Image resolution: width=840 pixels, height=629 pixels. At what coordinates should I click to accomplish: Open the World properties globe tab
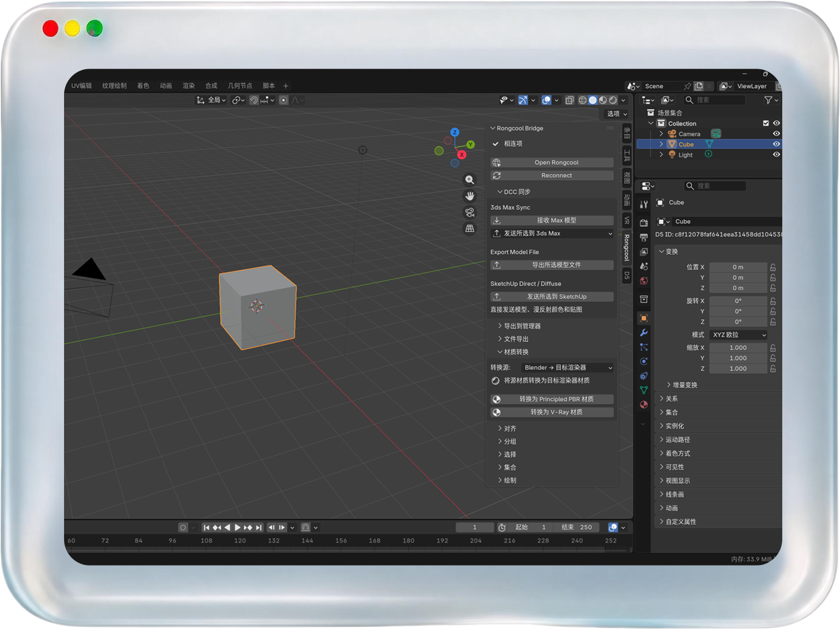click(x=644, y=281)
